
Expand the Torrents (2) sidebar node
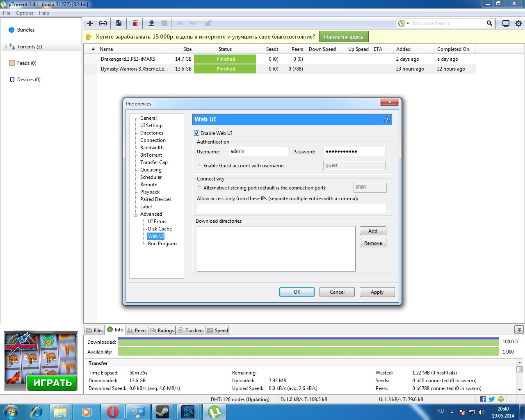6,47
